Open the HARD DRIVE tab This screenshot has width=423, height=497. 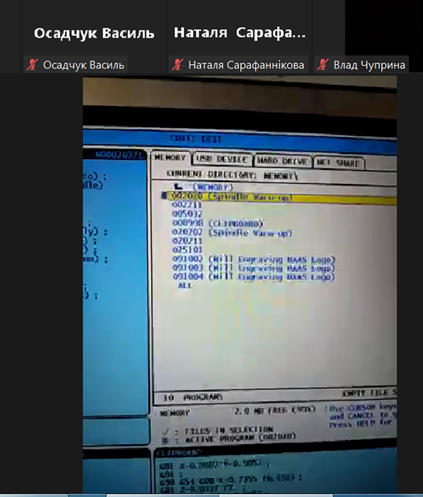pos(283,161)
